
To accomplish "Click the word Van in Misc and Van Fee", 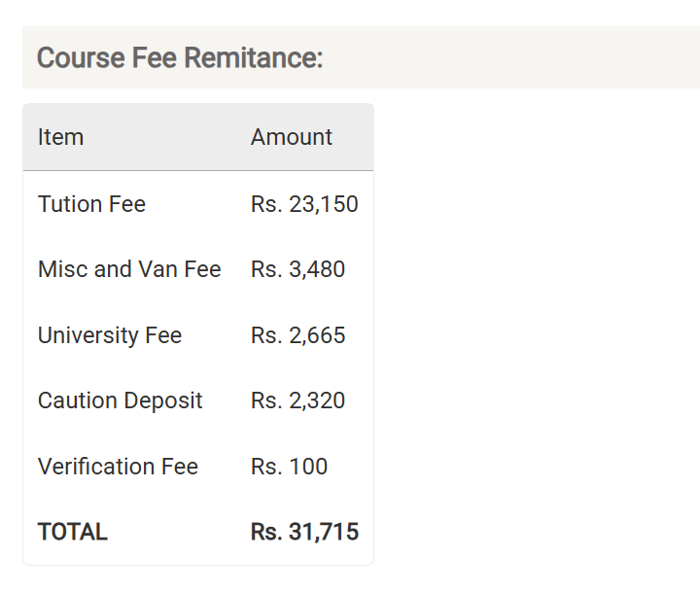I will click(x=160, y=269).
